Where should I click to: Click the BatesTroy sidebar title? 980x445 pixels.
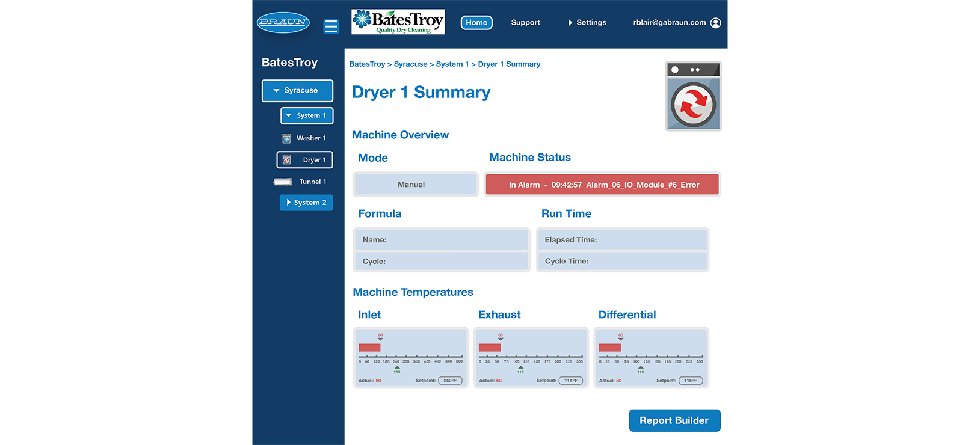tap(289, 63)
